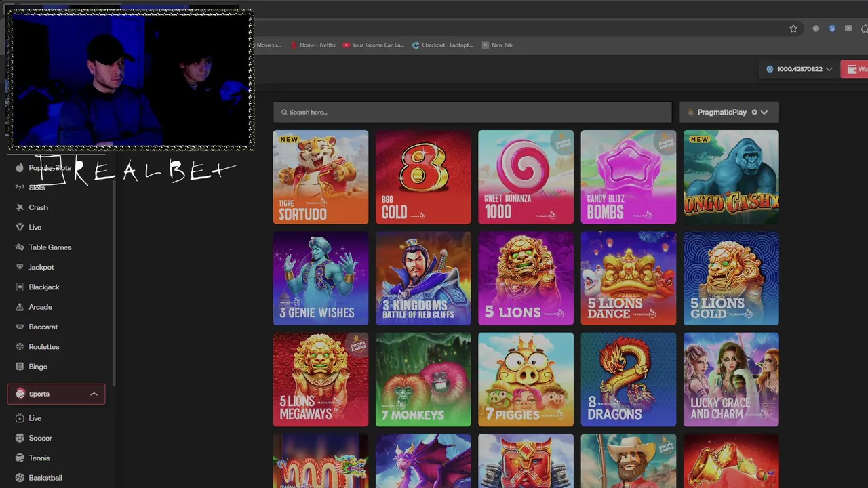Image resolution: width=868 pixels, height=488 pixels.
Task: Open the Tennis icon
Action: click(x=20, y=458)
